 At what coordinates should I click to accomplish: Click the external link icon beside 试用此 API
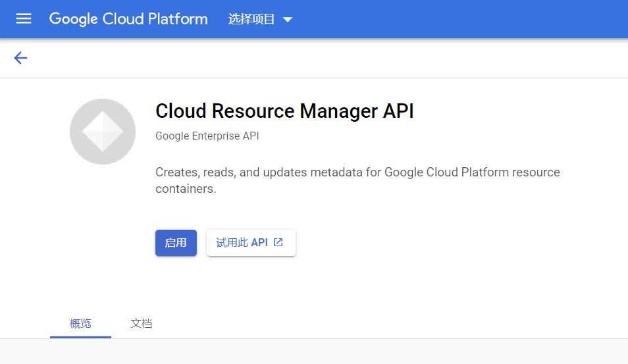(x=278, y=242)
